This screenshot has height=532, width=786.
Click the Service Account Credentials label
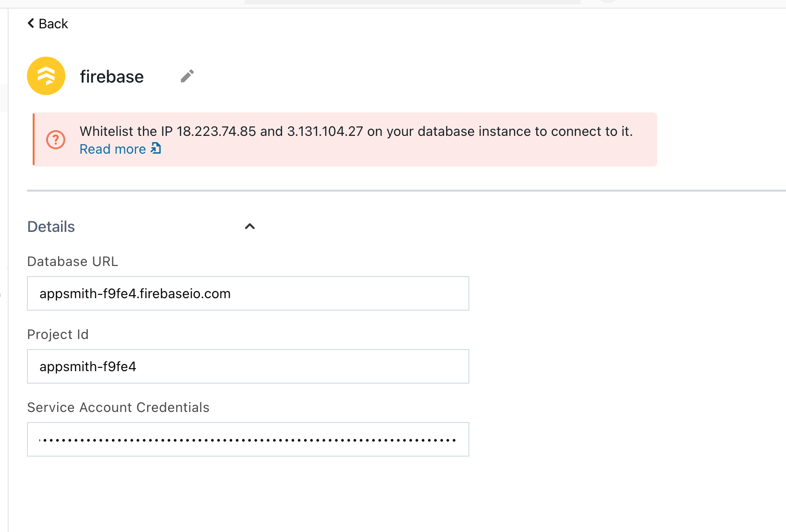point(118,408)
